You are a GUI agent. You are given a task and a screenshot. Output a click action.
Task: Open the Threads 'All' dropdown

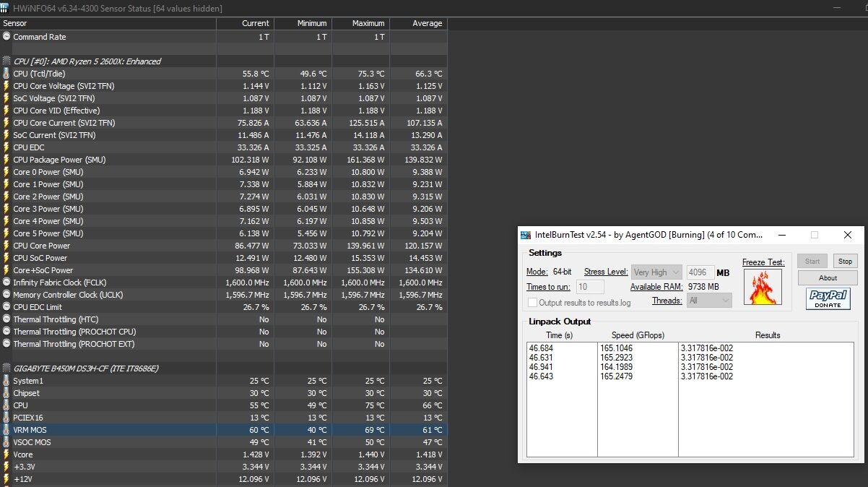[x=710, y=300]
